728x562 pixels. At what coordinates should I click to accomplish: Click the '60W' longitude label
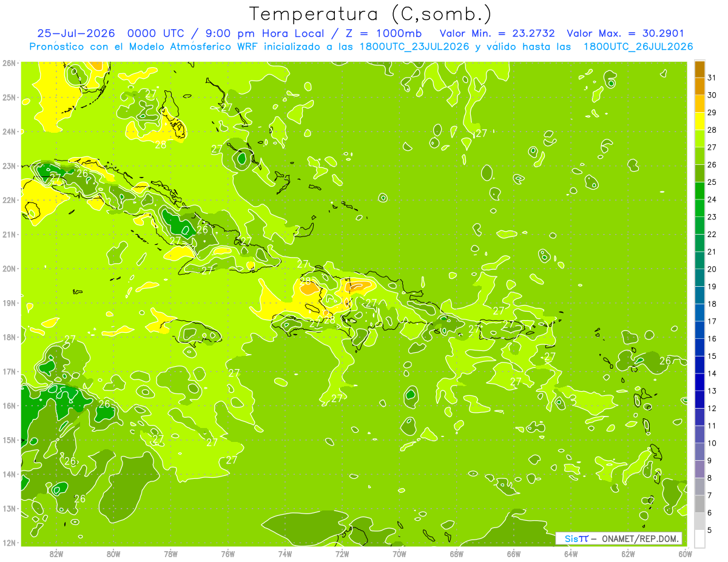[x=685, y=554]
